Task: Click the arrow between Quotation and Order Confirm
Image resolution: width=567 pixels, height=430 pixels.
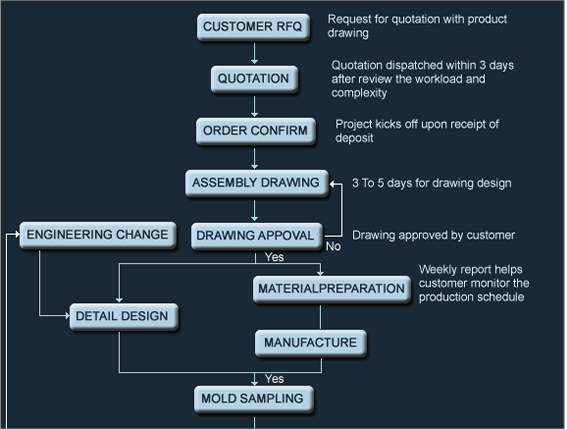Action: coord(255,106)
